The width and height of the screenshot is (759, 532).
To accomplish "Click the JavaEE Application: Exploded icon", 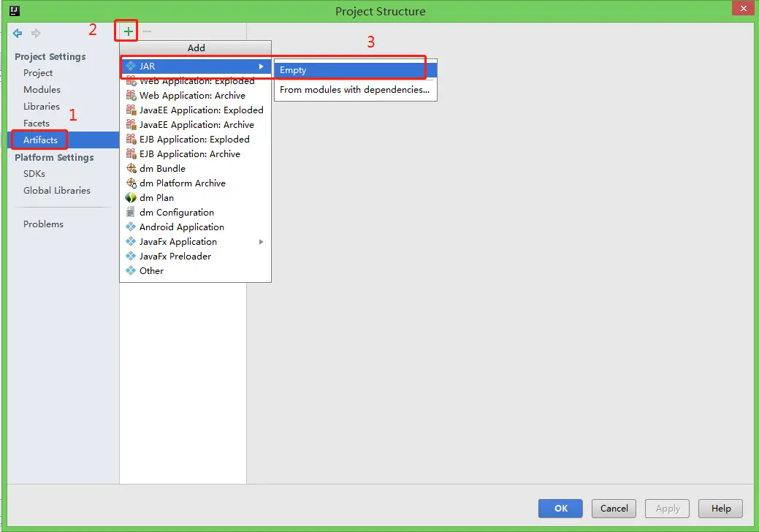I will click(x=131, y=110).
